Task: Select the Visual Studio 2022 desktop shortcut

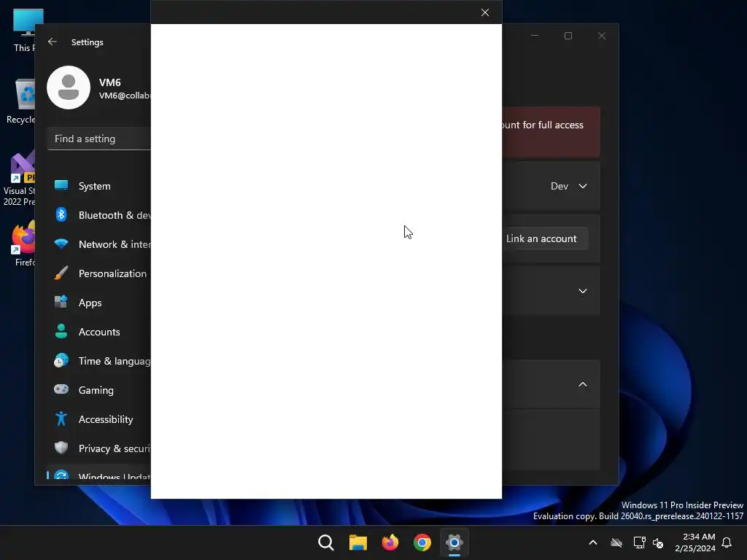Action: [19, 179]
